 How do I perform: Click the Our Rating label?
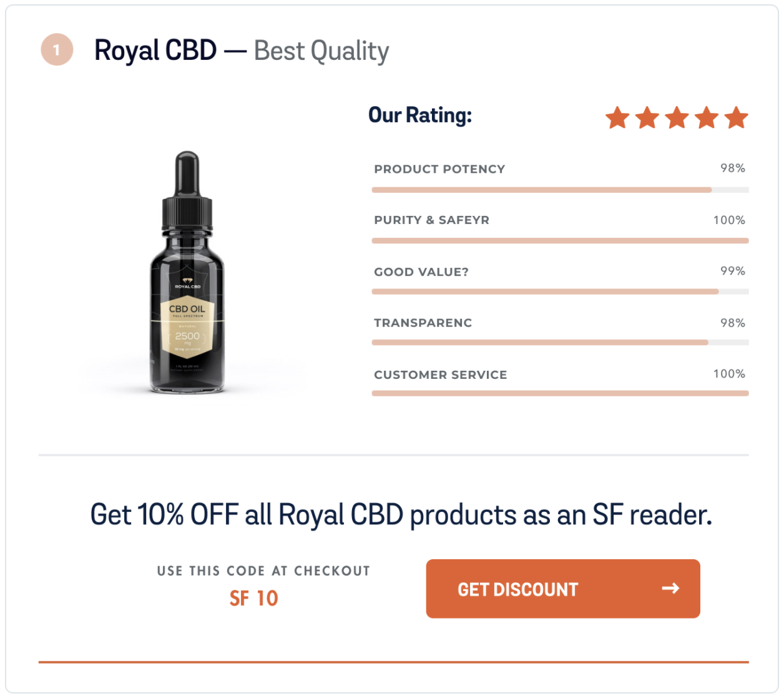[x=419, y=115]
